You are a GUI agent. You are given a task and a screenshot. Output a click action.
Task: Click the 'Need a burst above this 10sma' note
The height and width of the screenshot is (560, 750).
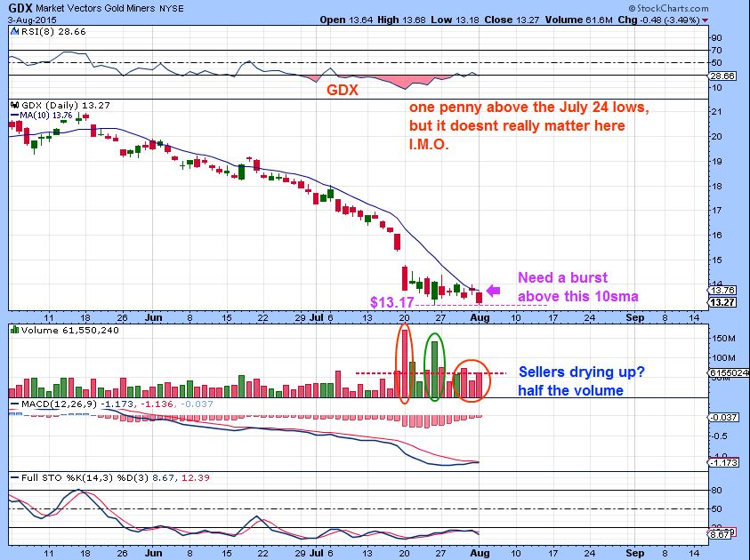[x=577, y=287]
